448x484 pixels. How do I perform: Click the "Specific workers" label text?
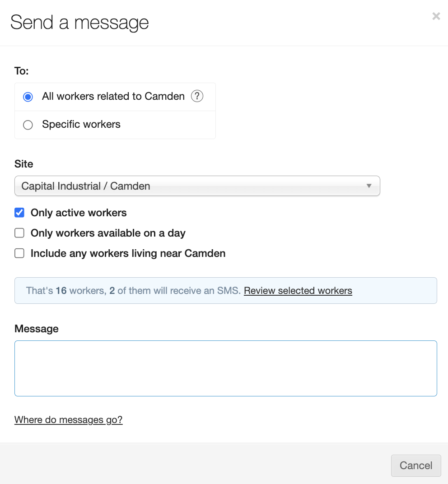[81, 125]
